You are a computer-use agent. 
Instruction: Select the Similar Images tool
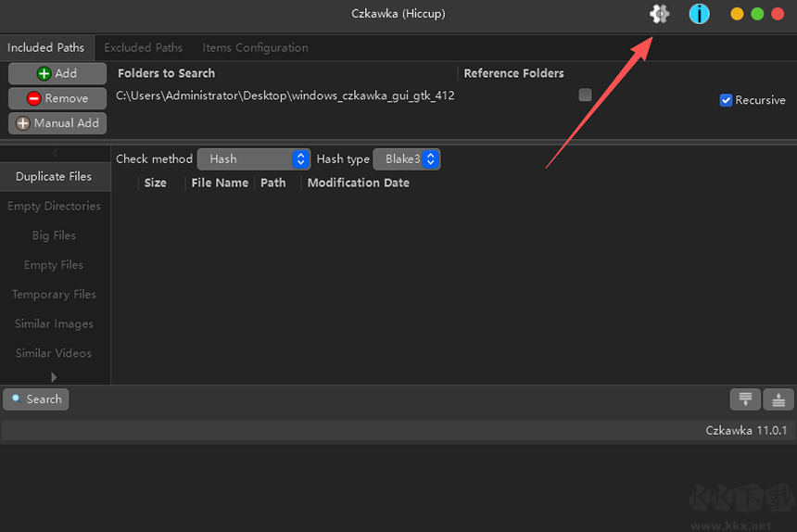pyautogui.click(x=54, y=323)
